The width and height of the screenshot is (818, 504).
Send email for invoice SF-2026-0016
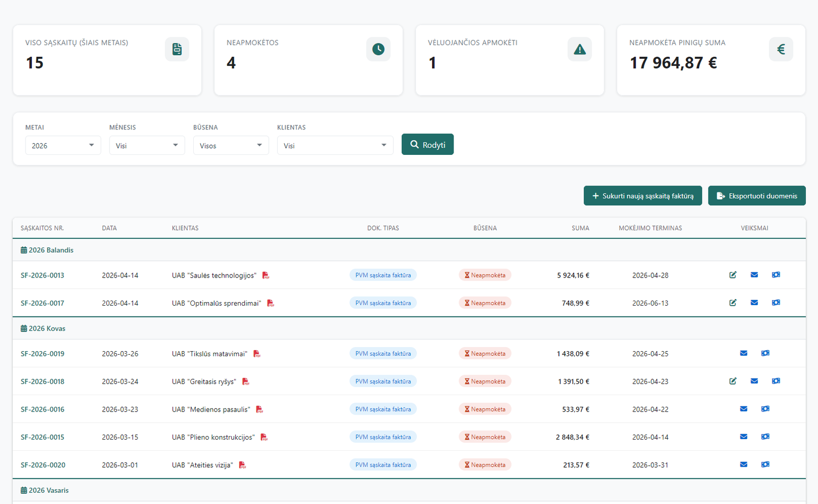[x=743, y=409]
